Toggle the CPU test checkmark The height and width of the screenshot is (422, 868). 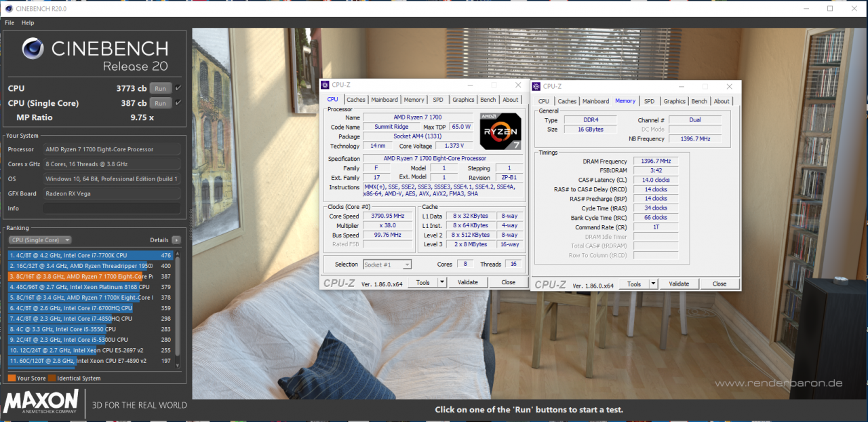pyautogui.click(x=178, y=88)
